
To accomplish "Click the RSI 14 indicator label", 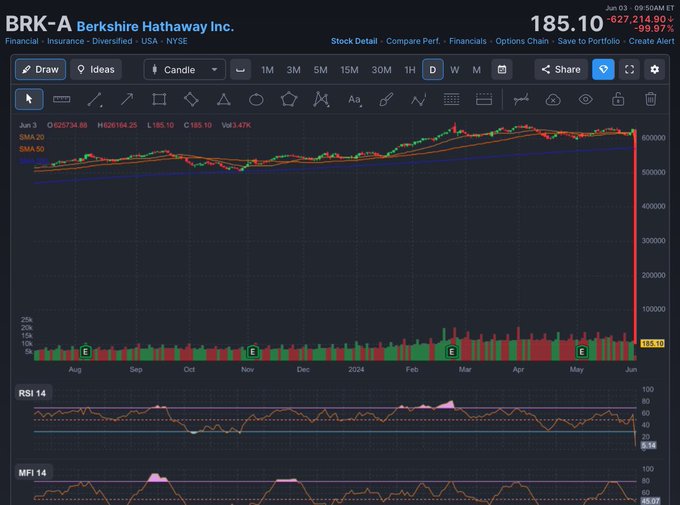I will [32, 393].
